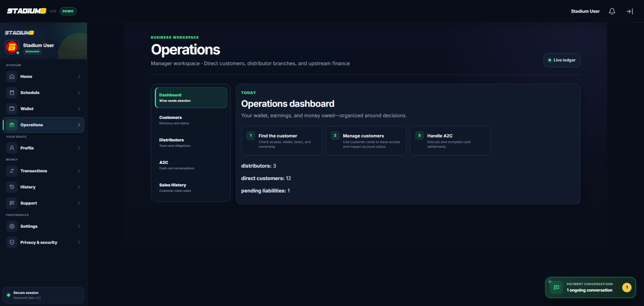644x306 pixels.
Task: Click the History clock icon
Action: point(12,187)
